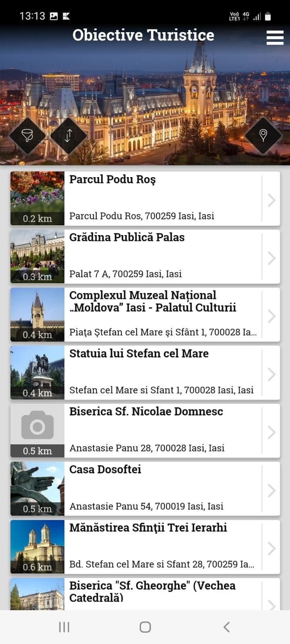Open the hamburger menu
Image resolution: width=290 pixels, height=644 pixels.
coord(275,37)
